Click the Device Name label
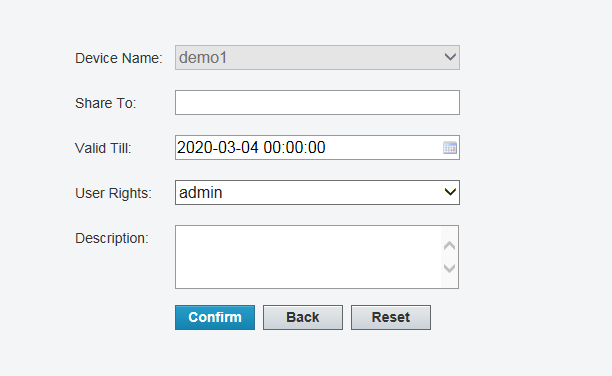This screenshot has height=376, width=612. pyautogui.click(x=119, y=58)
